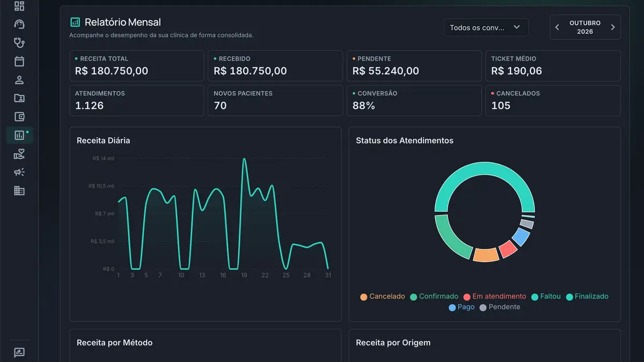Image resolution: width=644 pixels, height=362 pixels.
Task: Click the daily revenue line peak at day 19
Action: point(244,159)
